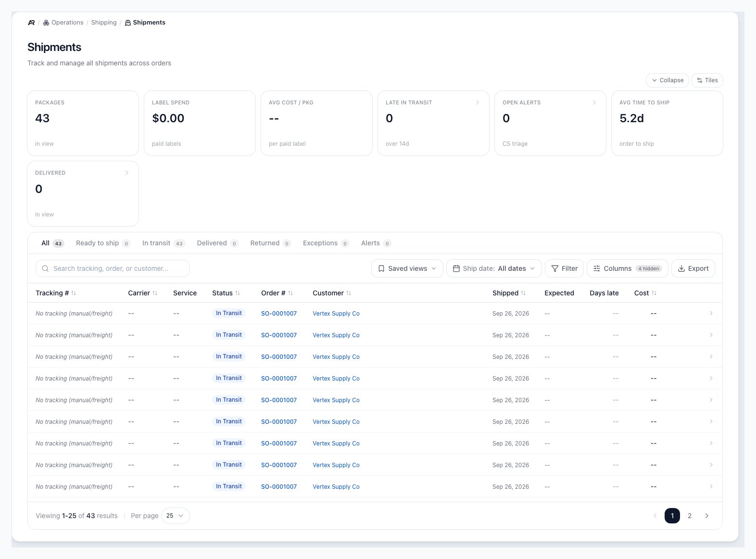
Task: Change the Per page 25 selector
Action: click(175, 516)
